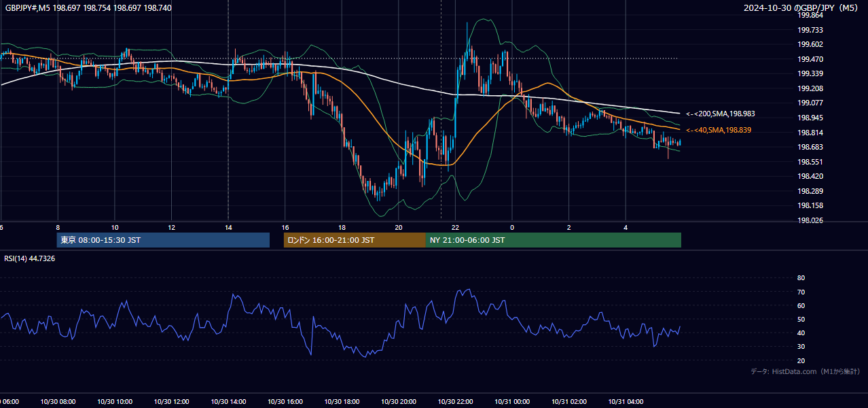Select the 200 SMA label 198.983
The height and width of the screenshot is (408, 868).
click(x=720, y=114)
